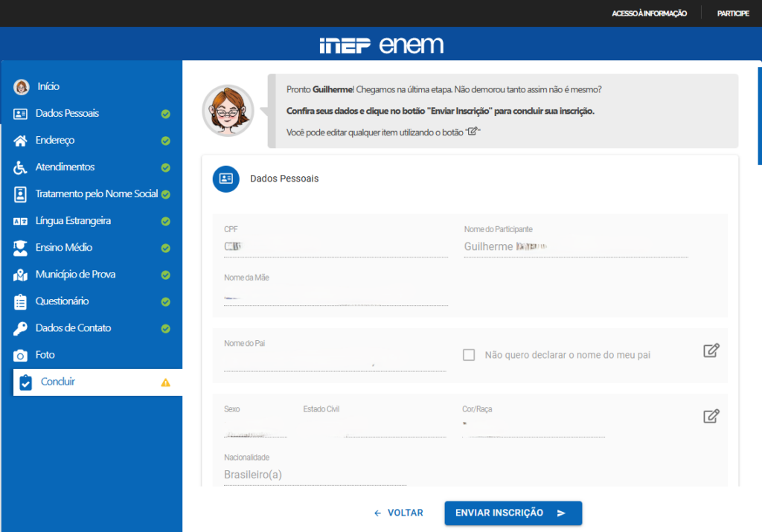Click the Tratamento pelo Nome Social badge icon
The width and height of the screenshot is (762, 532).
pos(20,194)
